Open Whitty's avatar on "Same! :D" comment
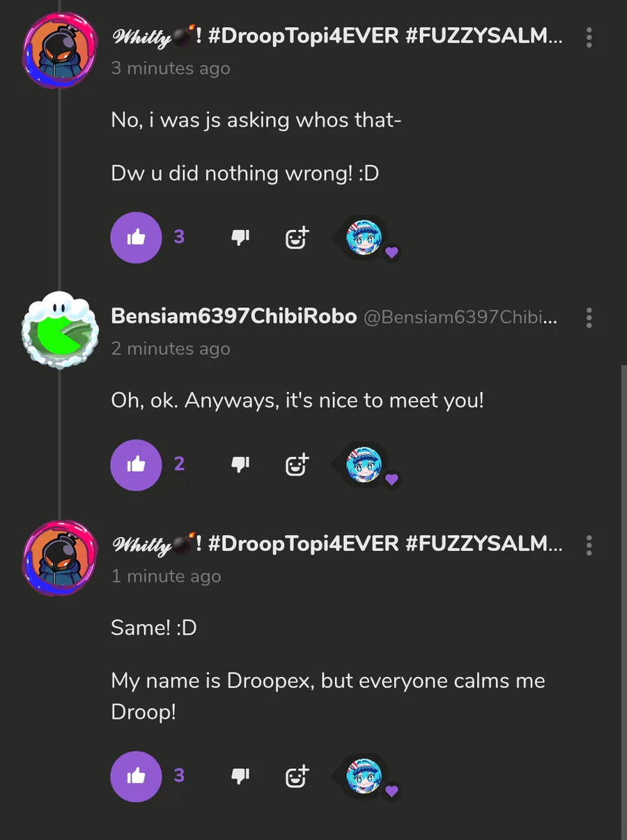 (x=60, y=557)
